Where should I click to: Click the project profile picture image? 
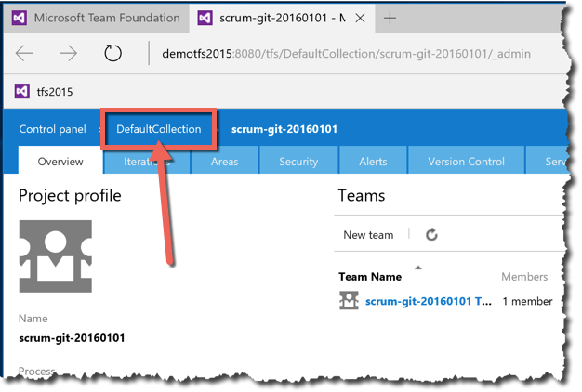coord(56,256)
